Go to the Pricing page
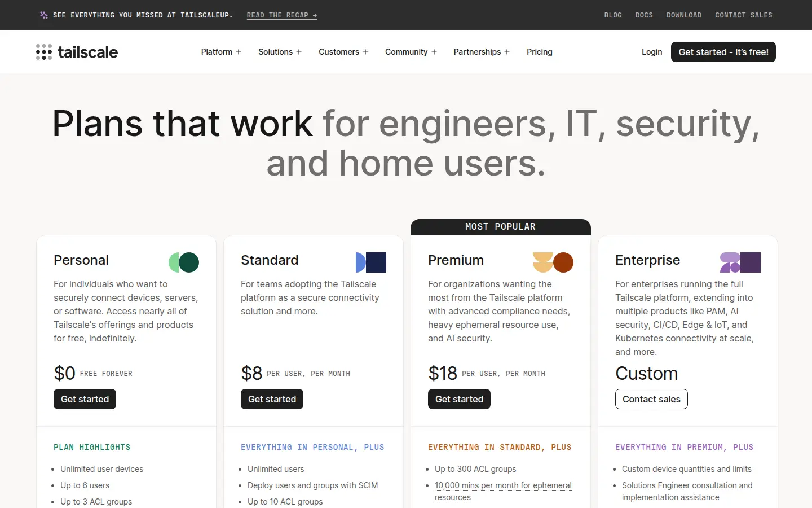Screen dimensions: 812x508 point(540,52)
